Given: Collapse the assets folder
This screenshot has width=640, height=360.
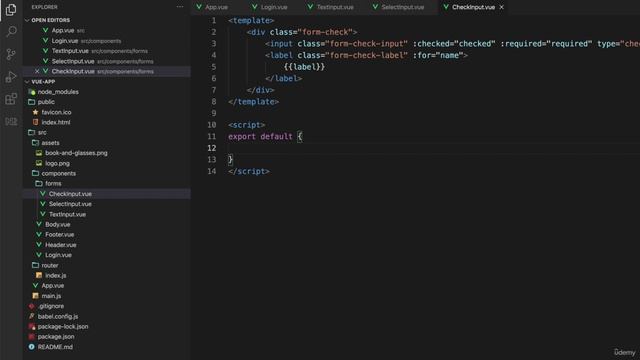Looking at the screenshot, I should coord(50,143).
